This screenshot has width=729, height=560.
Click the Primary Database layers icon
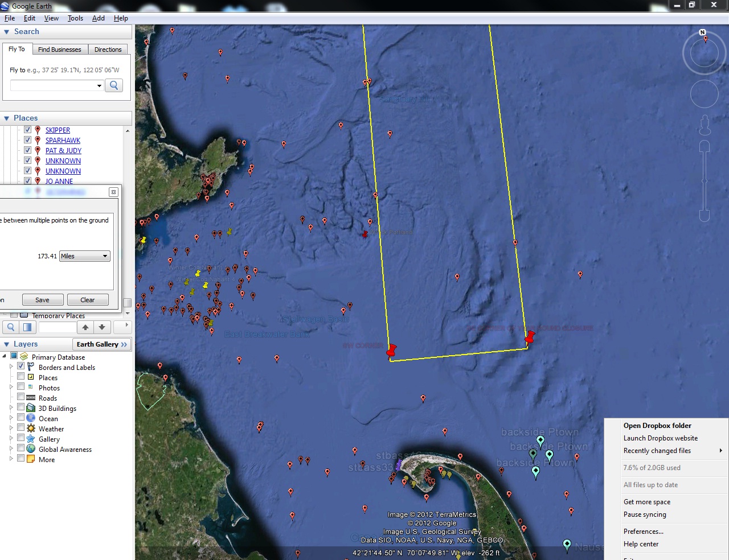[x=24, y=357]
